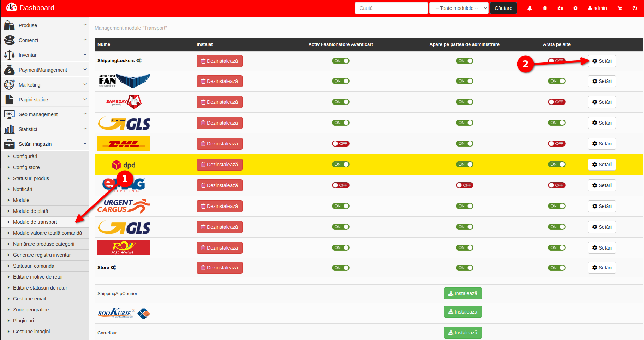Expand the PaymentManagement sidebar menu
This screenshot has height=340, width=644.
[x=44, y=70]
